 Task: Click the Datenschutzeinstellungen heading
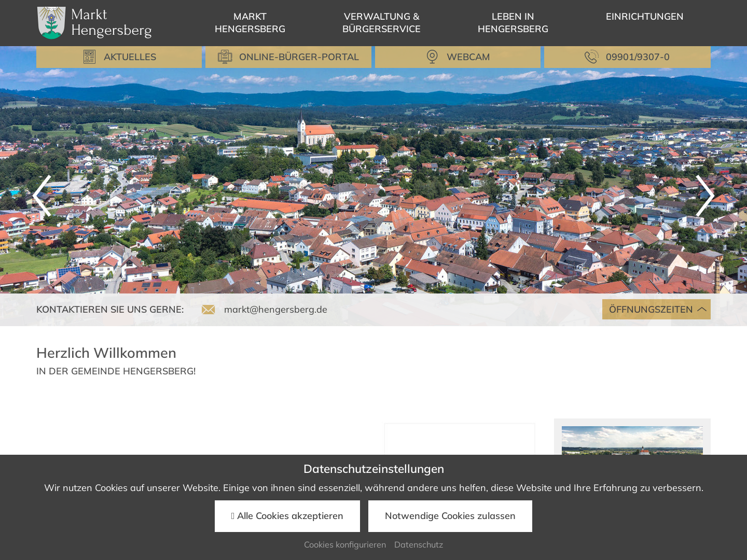(x=374, y=469)
